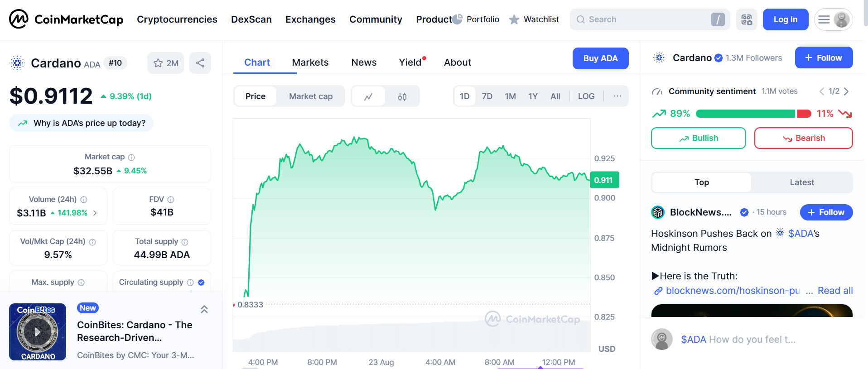Open Community menu
868x369 pixels.
pos(376,19)
